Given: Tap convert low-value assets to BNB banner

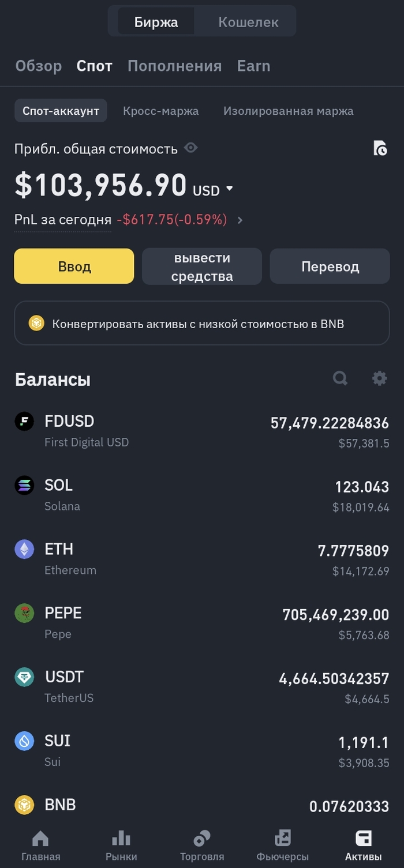Looking at the screenshot, I should click(x=202, y=324).
